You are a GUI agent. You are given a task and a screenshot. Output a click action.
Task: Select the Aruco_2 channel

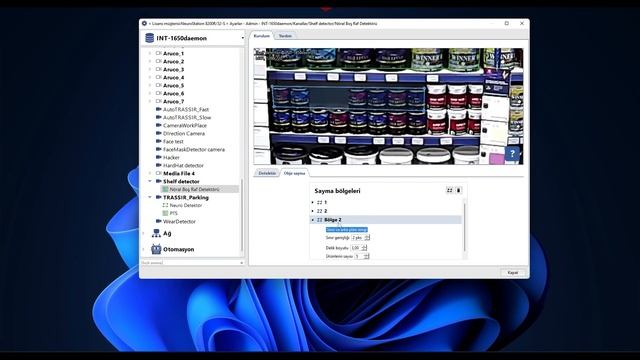173,61
